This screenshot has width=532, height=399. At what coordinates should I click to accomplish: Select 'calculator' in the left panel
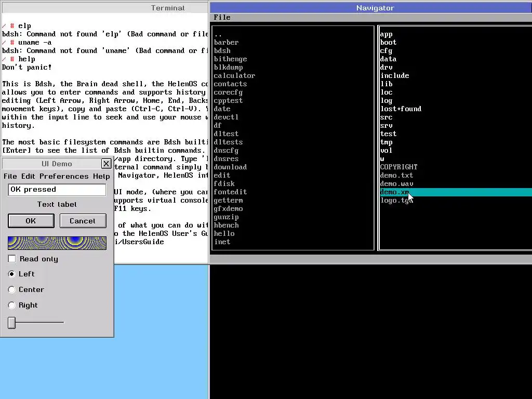[293, 76]
